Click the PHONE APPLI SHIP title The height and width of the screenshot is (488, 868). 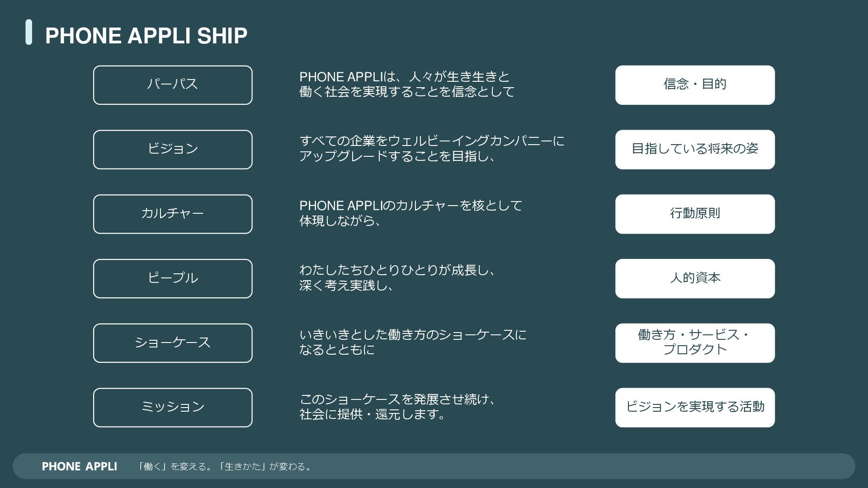point(146,36)
